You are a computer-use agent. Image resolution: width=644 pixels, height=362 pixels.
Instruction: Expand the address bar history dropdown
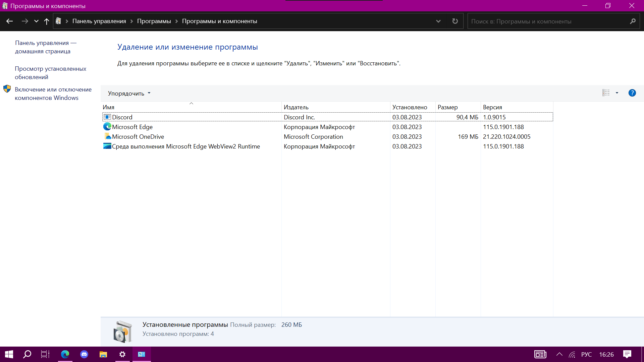coord(438,21)
